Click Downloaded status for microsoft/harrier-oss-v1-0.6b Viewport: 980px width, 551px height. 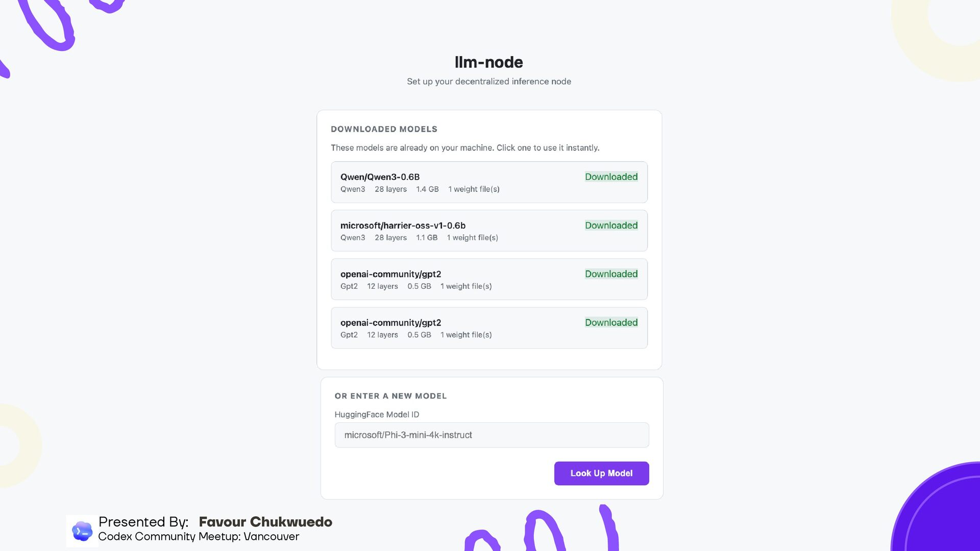[x=611, y=226]
